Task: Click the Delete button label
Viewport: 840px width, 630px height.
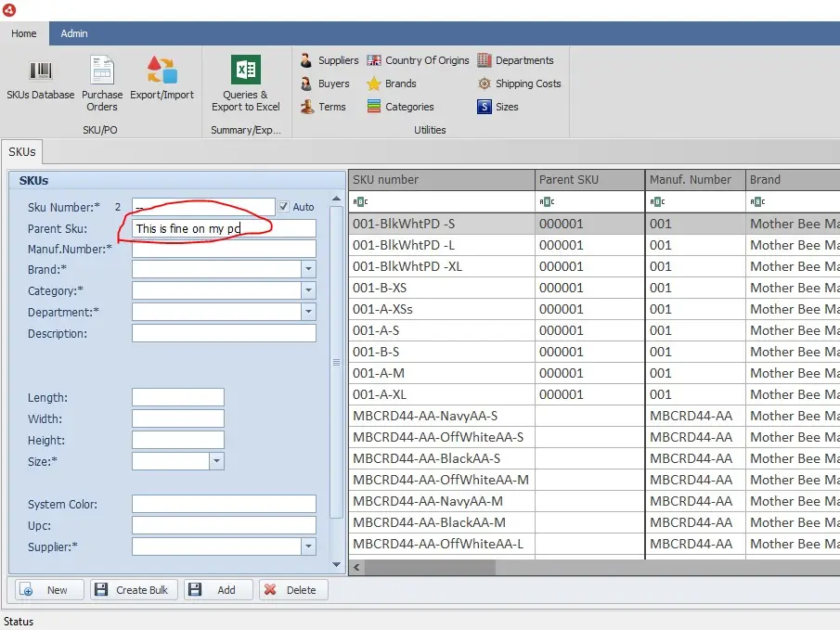Action: point(301,590)
